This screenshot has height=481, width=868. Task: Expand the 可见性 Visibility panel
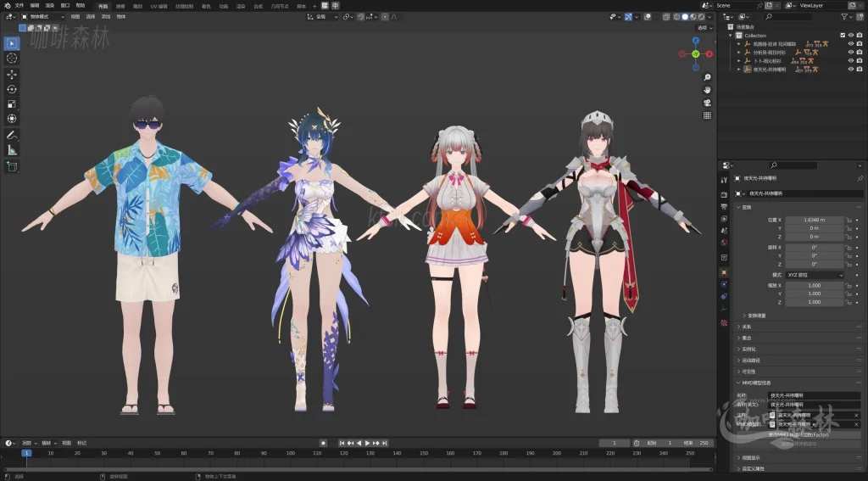tap(748, 372)
